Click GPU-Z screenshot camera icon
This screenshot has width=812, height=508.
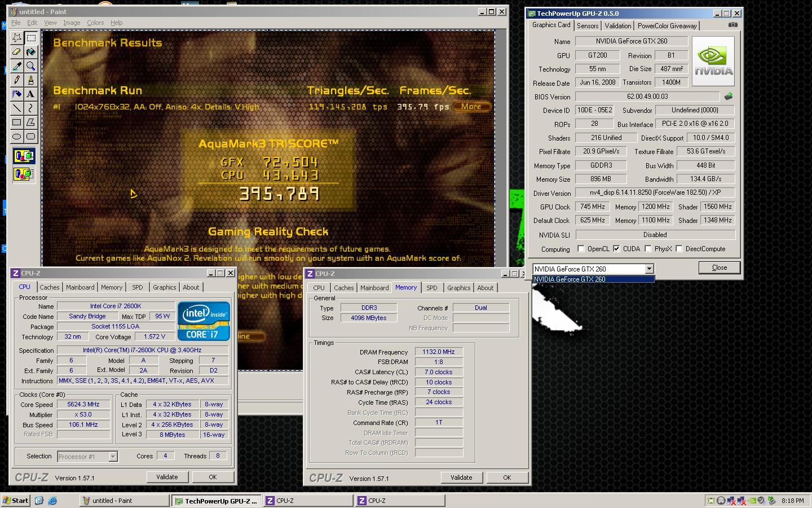click(732, 25)
